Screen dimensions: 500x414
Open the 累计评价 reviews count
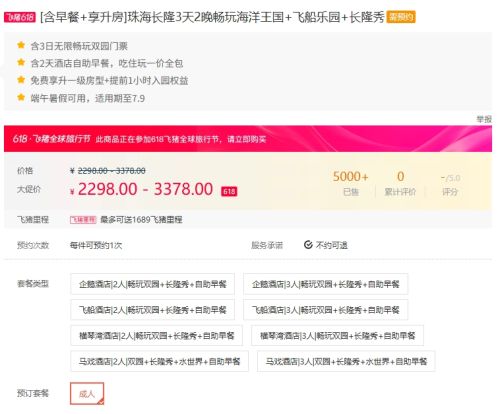click(x=400, y=183)
